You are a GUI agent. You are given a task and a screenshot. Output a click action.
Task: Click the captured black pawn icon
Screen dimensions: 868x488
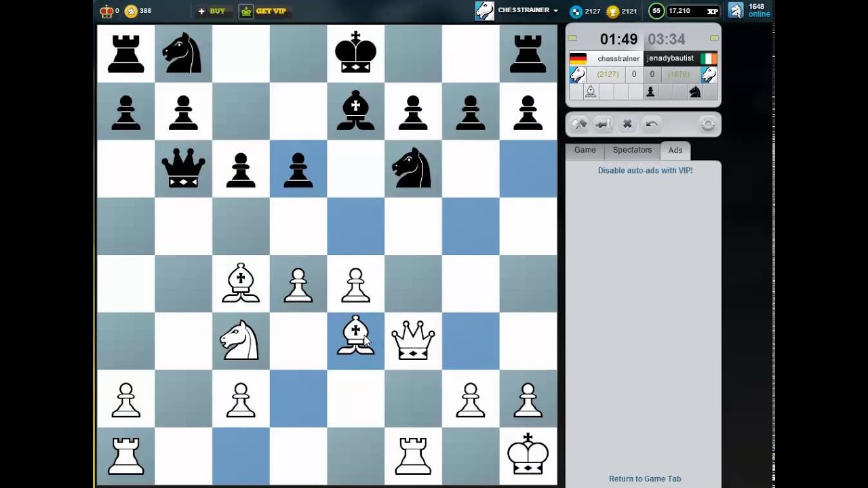pyautogui.click(x=650, y=92)
